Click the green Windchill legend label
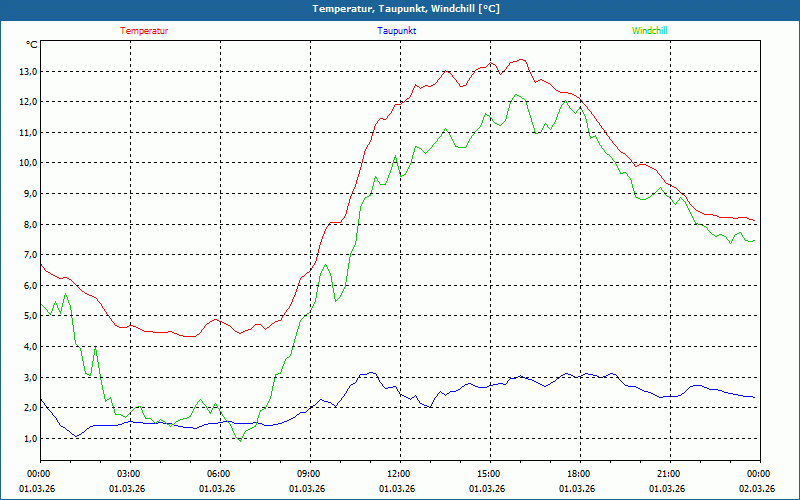This screenshot has width=800, height=500. coord(649,31)
